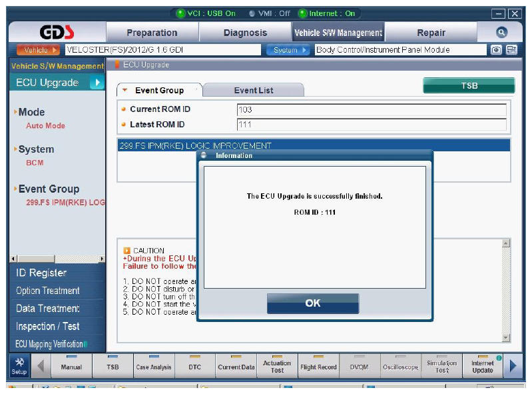
Task: Click 299.FS IPM(RKE) entry in sidebar
Action: [65, 203]
